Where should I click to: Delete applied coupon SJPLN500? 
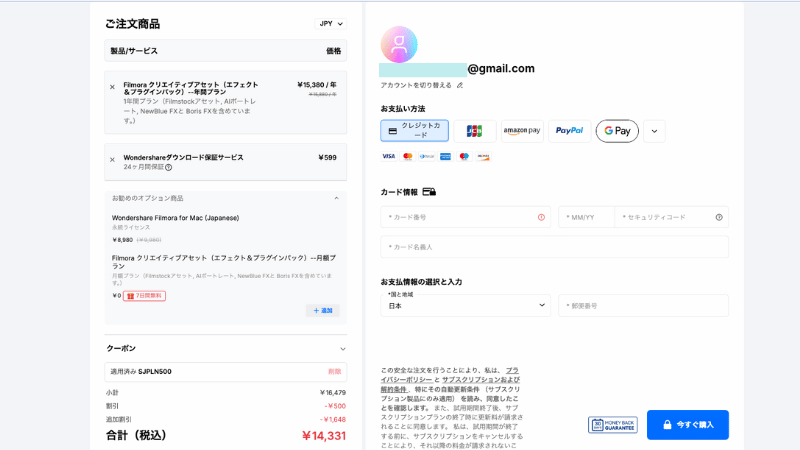[334, 371]
